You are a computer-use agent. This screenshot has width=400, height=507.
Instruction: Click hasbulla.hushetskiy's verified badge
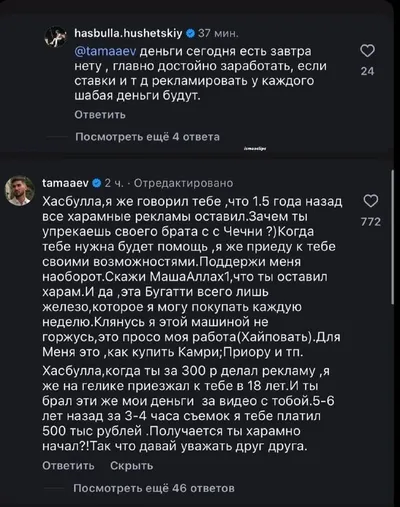click(190, 34)
